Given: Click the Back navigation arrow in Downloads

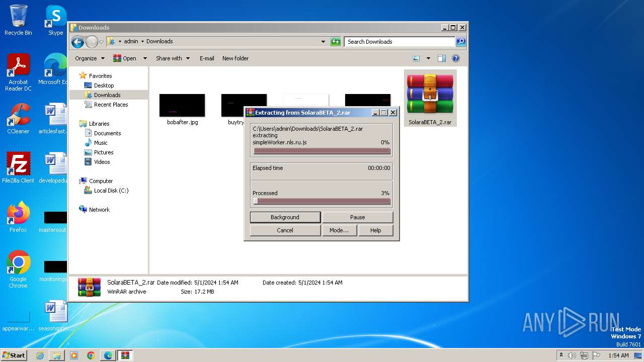Looking at the screenshot, I should click(77, 42).
